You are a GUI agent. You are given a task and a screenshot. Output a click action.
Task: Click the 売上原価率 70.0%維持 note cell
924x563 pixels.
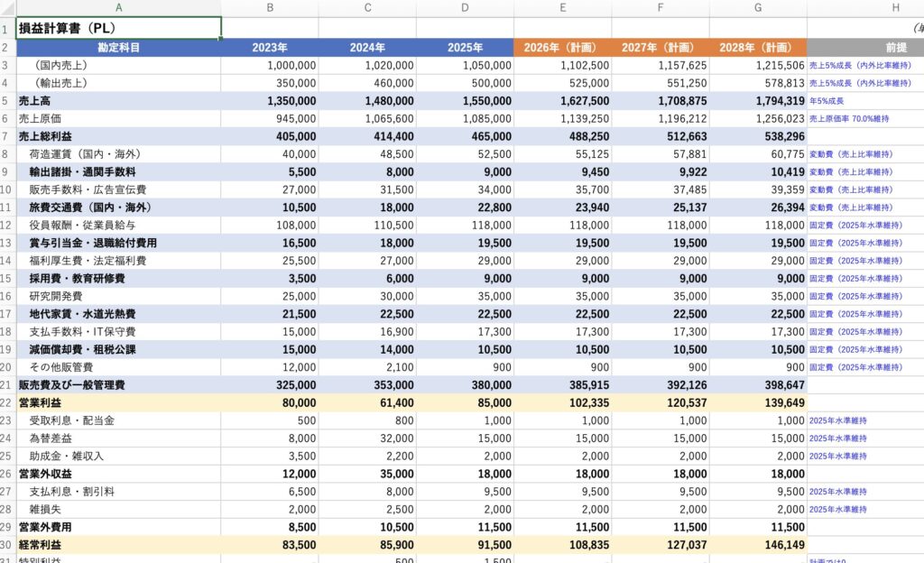(864, 118)
